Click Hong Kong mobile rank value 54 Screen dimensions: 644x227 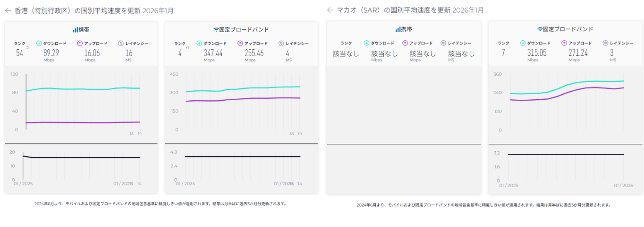click(19, 53)
